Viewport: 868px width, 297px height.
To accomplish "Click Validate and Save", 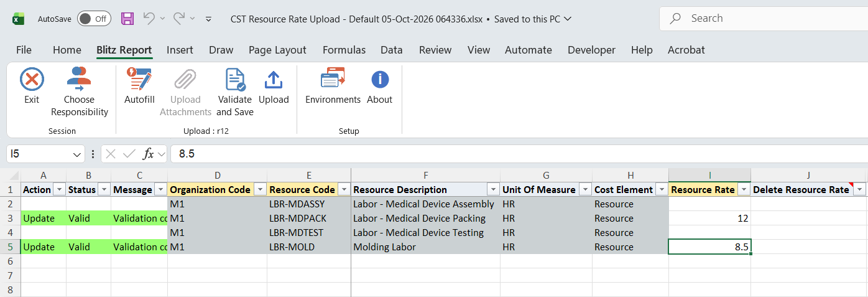I will point(235,93).
